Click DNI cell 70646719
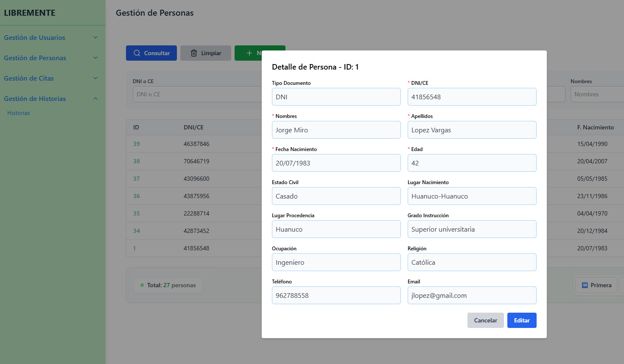The width and height of the screenshot is (624, 364). [196, 161]
